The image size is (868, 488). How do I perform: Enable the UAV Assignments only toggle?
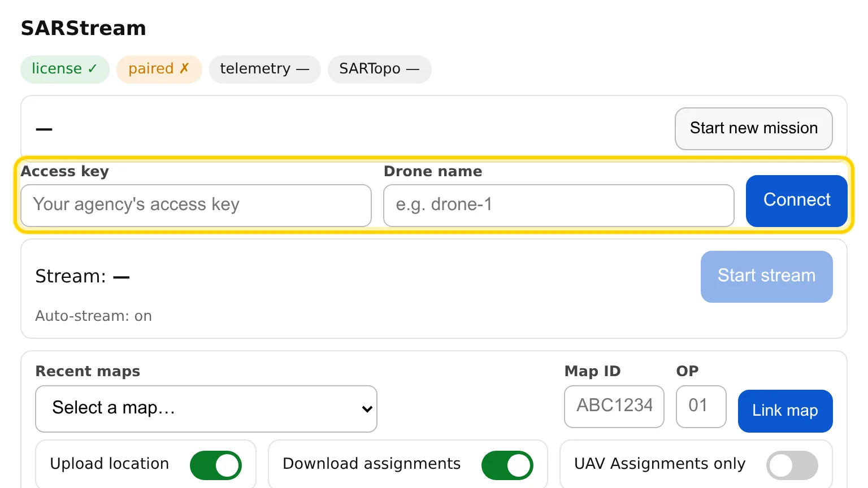click(x=792, y=465)
